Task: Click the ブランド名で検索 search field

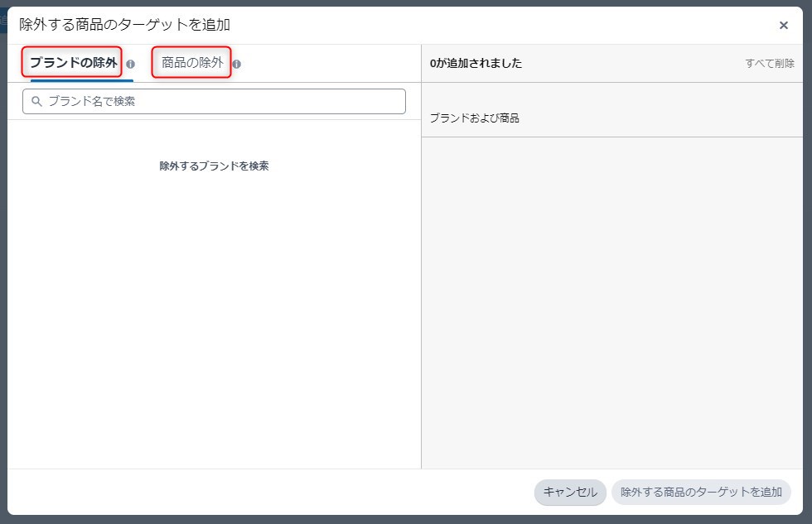Action: point(214,101)
